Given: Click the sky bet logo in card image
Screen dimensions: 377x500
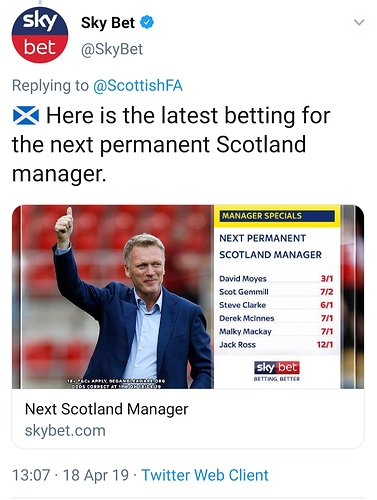Looking at the screenshot, I should 277,368.
